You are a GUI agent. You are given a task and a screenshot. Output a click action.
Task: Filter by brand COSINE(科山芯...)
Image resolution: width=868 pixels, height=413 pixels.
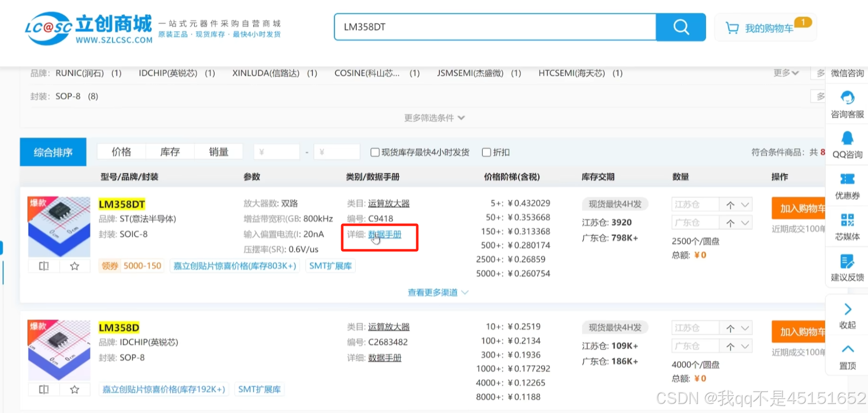pyautogui.click(x=367, y=73)
